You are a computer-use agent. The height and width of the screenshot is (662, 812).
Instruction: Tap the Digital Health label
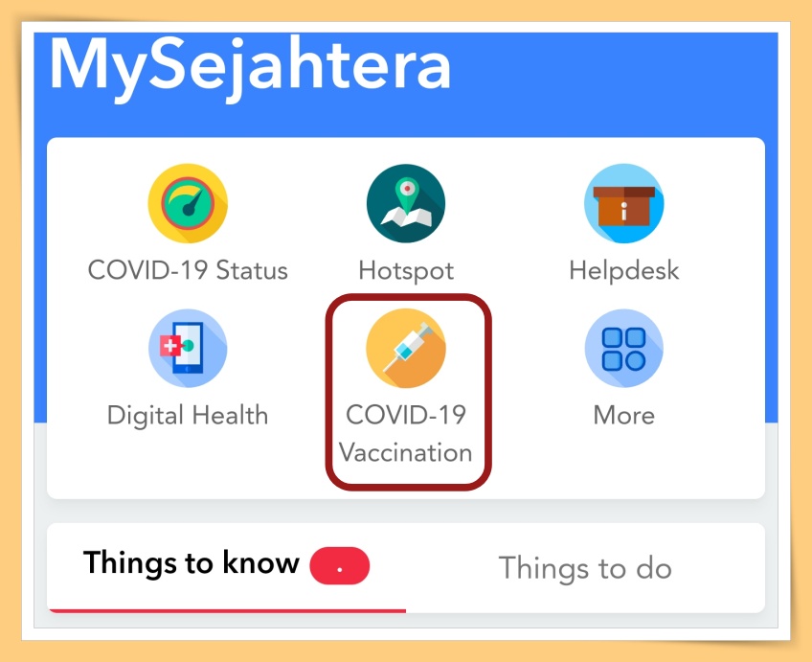tap(188, 416)
